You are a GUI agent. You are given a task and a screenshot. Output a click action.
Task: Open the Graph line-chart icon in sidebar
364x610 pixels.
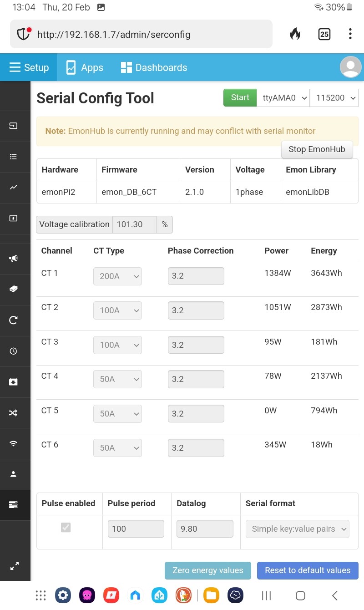tap(13, 187)
